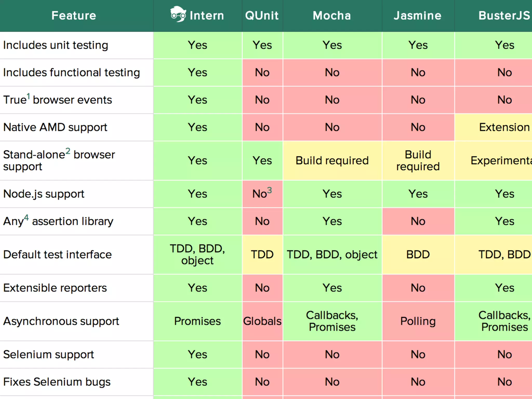
Task: Select the Jasmine 'BDD' cell
Action: click(418, 255)
